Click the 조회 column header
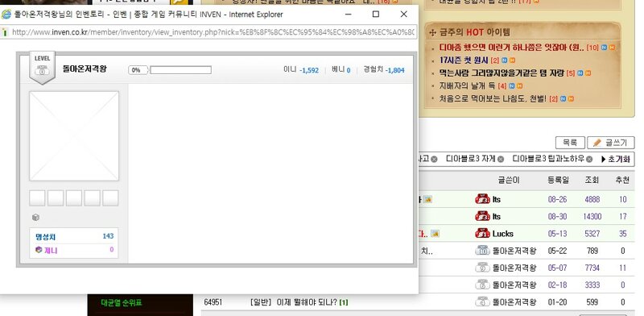This screenshot has width=644, height=316. (x=592, y=180)
